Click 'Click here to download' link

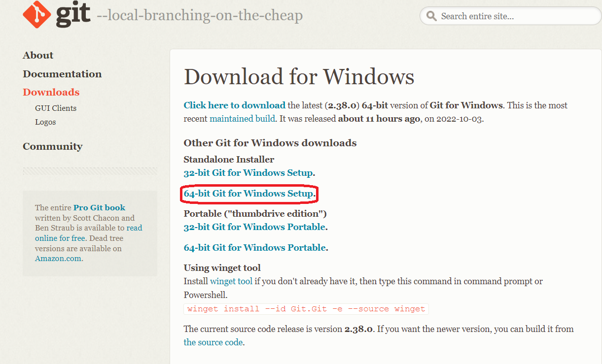pyautogui.click(x=234, y=105)
